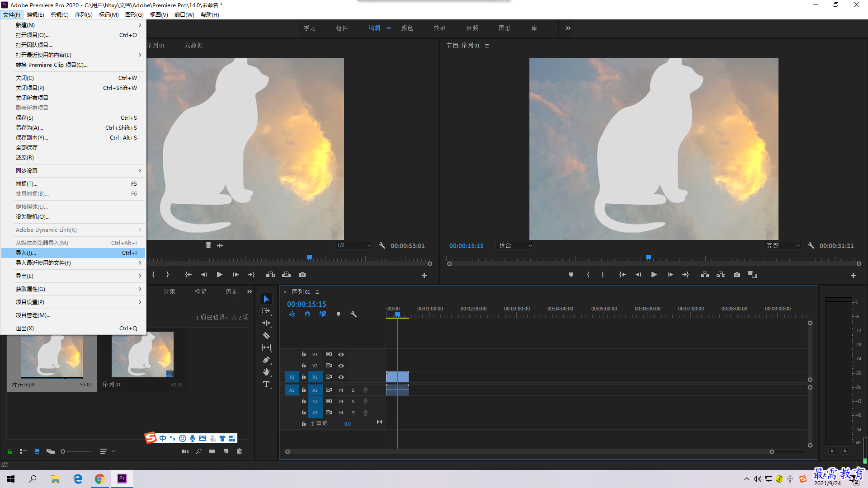Choose 退出(X) from File menu
This screenshot has height=488, width=868.
(x=73, y=328)
